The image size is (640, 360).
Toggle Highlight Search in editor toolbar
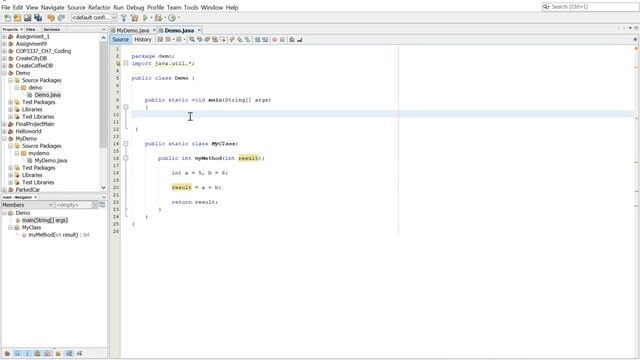pyautogui.click(x=215, y=40)
